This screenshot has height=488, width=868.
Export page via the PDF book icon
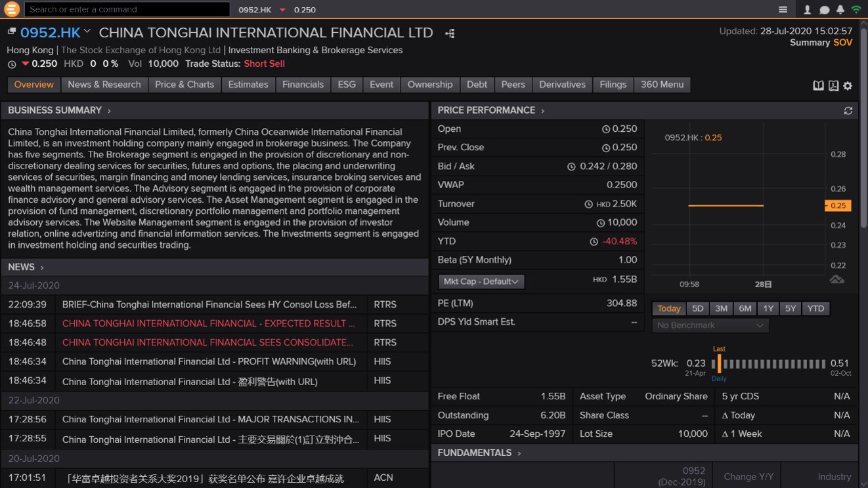click(x=833, y=85)
